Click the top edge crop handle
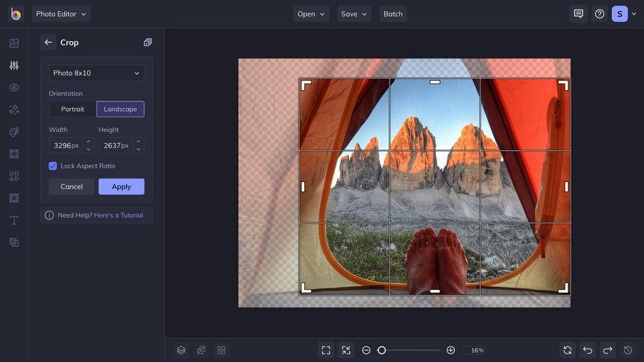 pyautogui.click(x=435, y=82)
